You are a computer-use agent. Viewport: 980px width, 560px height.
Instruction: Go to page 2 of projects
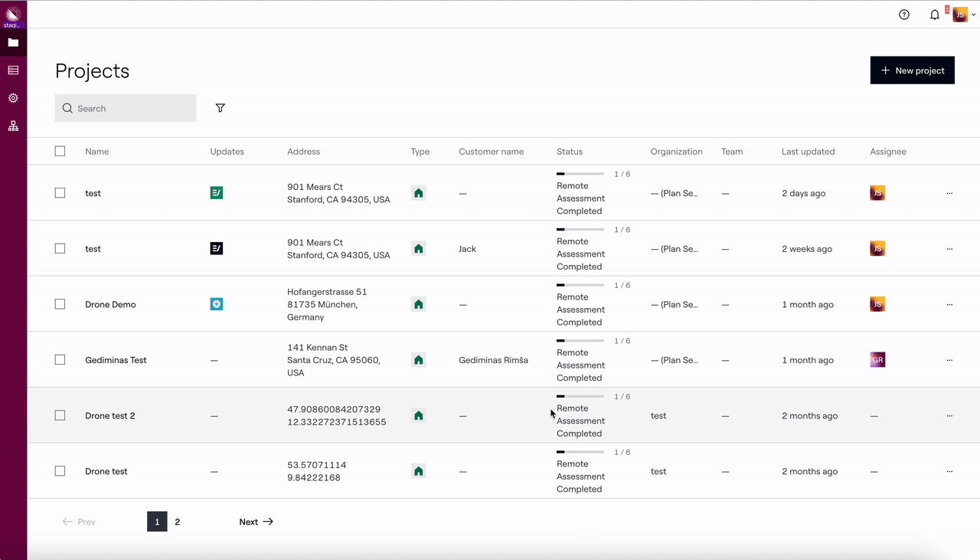click(x=178, y=522)
